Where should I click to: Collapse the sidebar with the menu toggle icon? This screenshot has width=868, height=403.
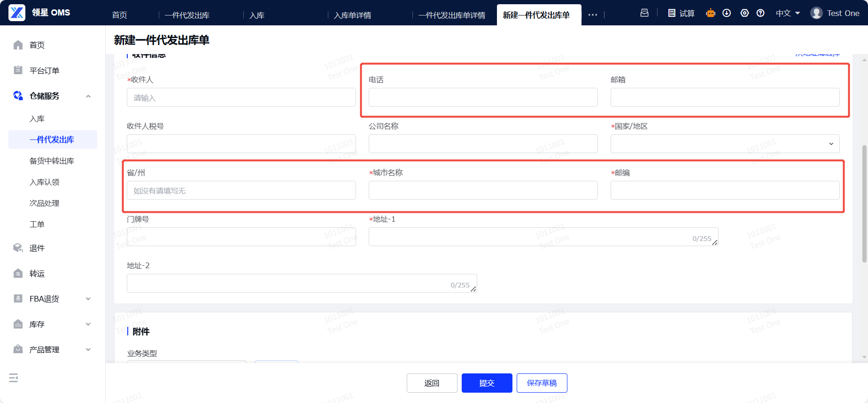14,378
